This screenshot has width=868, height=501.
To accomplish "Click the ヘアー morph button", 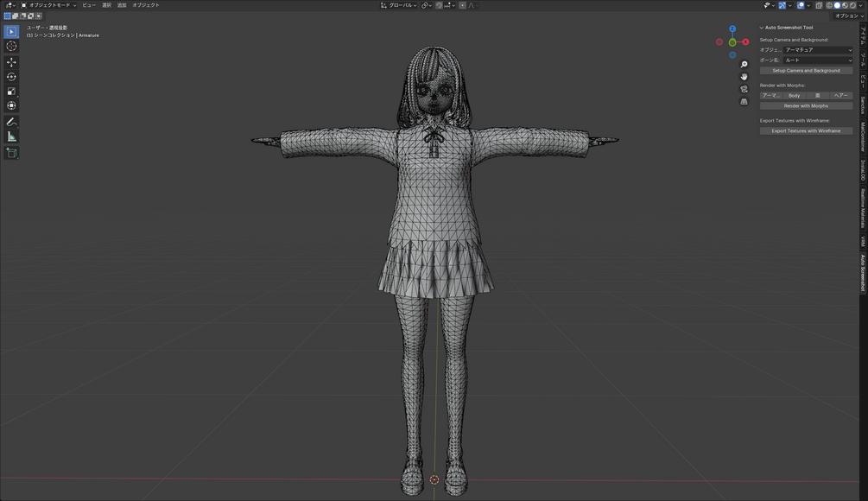I will click(x=841, y=95).
